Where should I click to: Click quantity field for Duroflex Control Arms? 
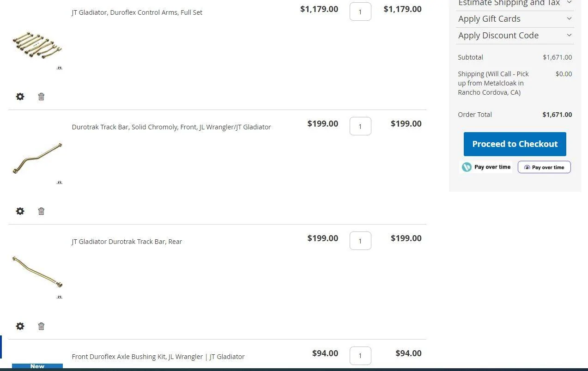pos(360,12)
